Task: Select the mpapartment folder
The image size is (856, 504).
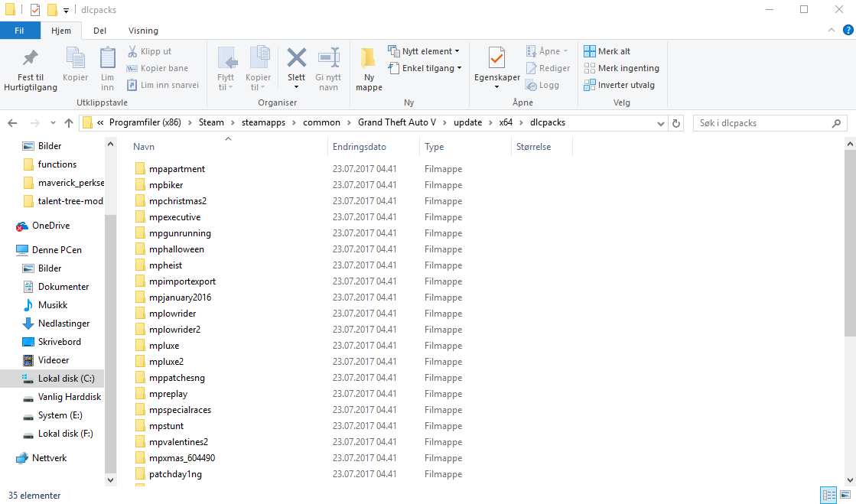Action: click(x=177, y=169)
